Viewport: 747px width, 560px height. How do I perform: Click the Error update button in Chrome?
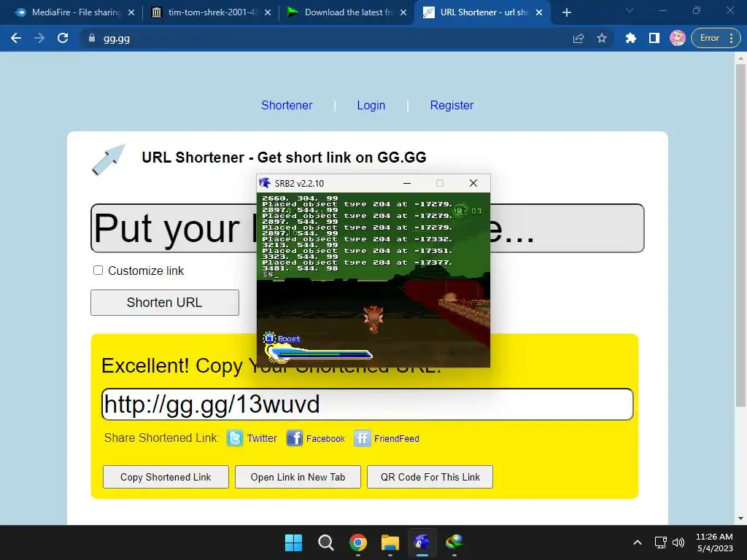(x=716, y=38)
